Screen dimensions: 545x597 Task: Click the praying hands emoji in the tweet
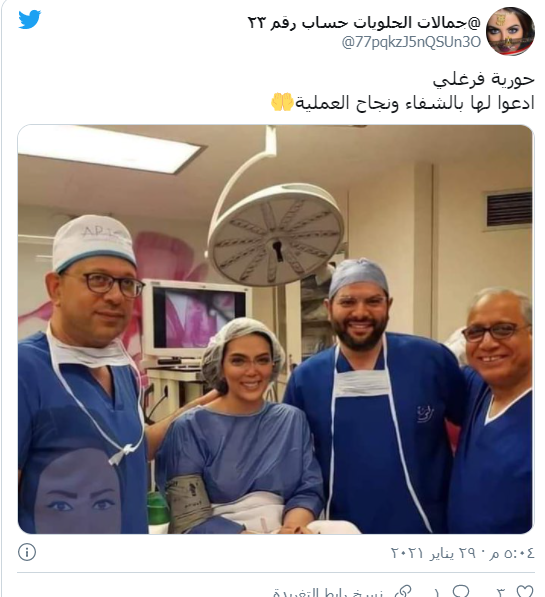282,102
